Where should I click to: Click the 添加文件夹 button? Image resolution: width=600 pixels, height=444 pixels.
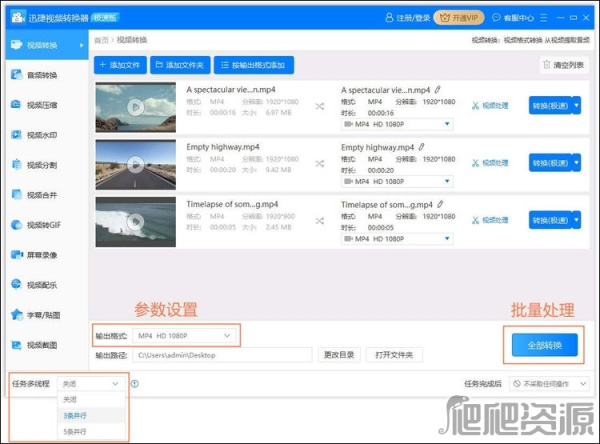180,65
